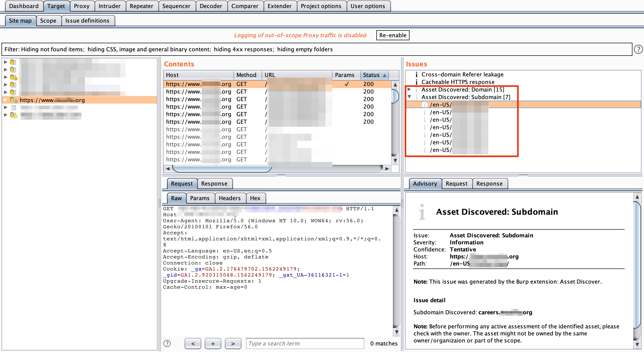644x352 pixels.
Task: Click the Params column header
Action: (x=346, y=75)
